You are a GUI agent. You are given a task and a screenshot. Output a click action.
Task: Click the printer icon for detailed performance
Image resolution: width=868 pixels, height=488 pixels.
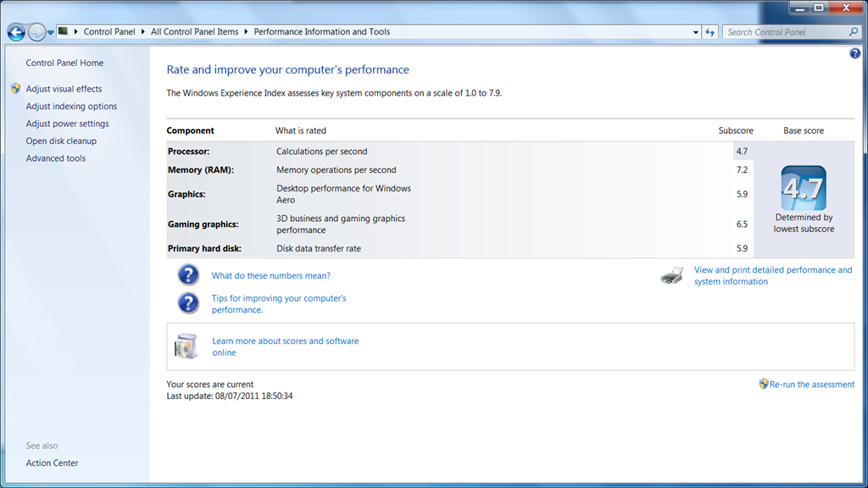click(x=672, y=275)
